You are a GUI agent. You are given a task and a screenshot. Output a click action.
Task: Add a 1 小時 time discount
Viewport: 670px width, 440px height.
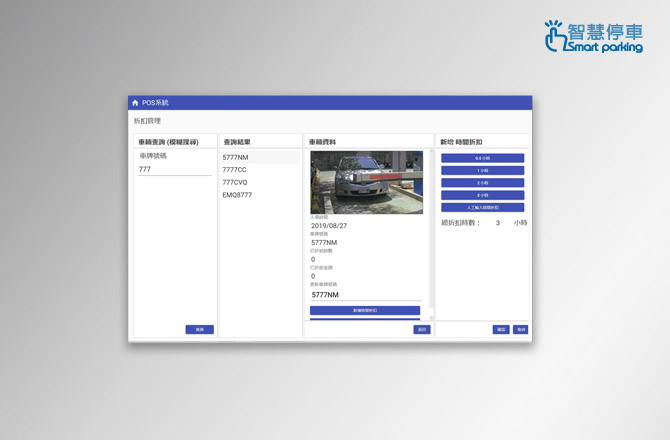(x=482, y=170)
